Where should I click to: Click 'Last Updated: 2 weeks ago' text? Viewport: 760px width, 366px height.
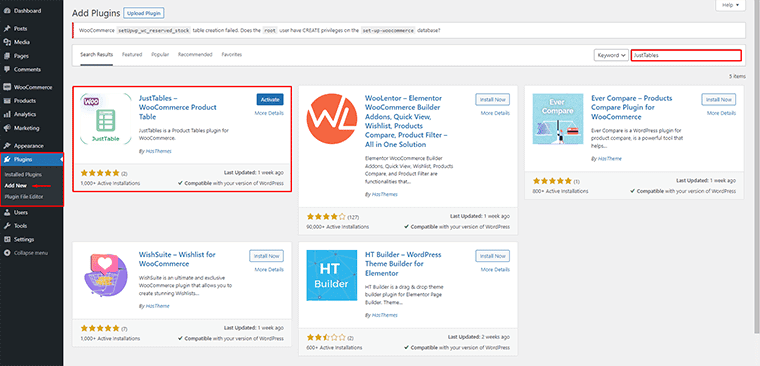[x=479, y=337]
